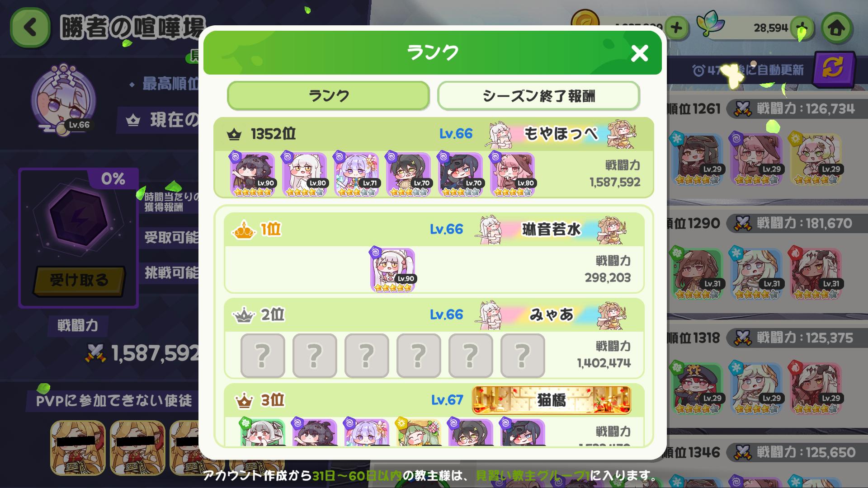Tap first hidden question-mark slot of みゃあ
The width and height of the screenshot is (868, 488).
click(x=263, y=356)
